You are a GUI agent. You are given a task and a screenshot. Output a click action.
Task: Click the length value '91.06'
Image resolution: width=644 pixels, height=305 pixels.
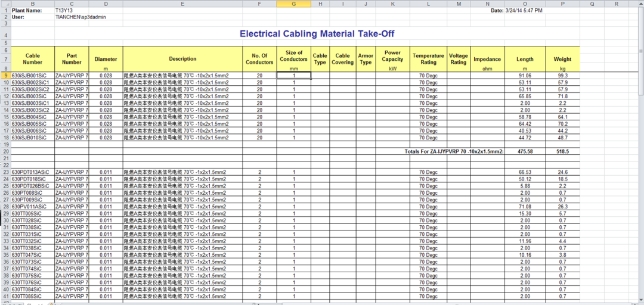[525, 76]
